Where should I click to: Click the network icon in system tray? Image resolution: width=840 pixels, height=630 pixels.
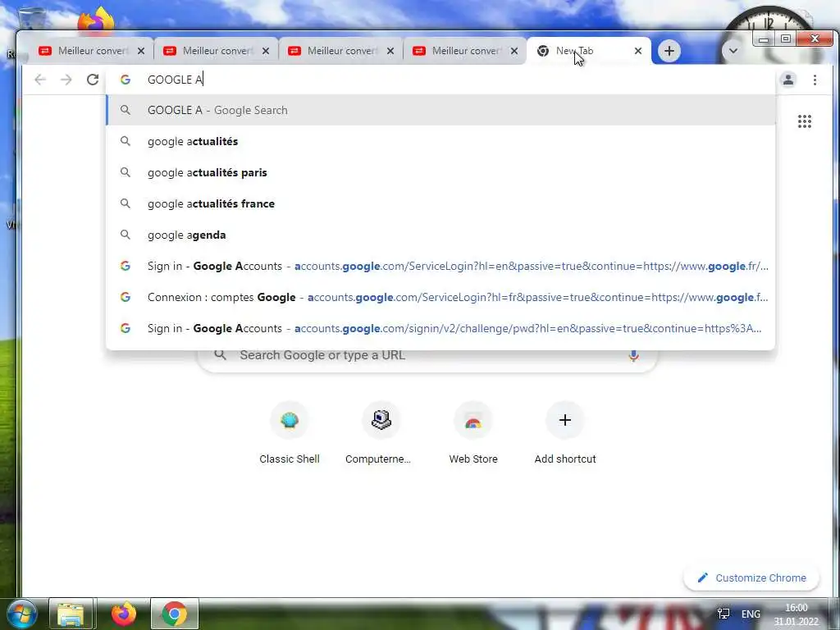724,614
